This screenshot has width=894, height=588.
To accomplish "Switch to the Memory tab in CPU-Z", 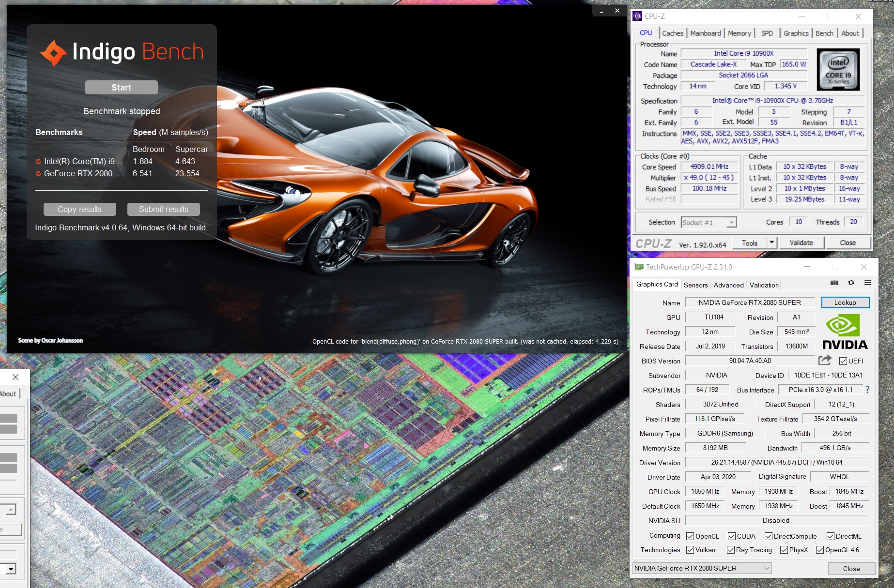I will (740, 33).
